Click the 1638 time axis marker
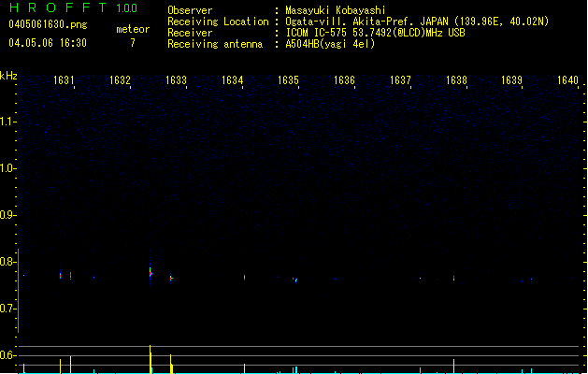588x374 pixels. [456, 80]
